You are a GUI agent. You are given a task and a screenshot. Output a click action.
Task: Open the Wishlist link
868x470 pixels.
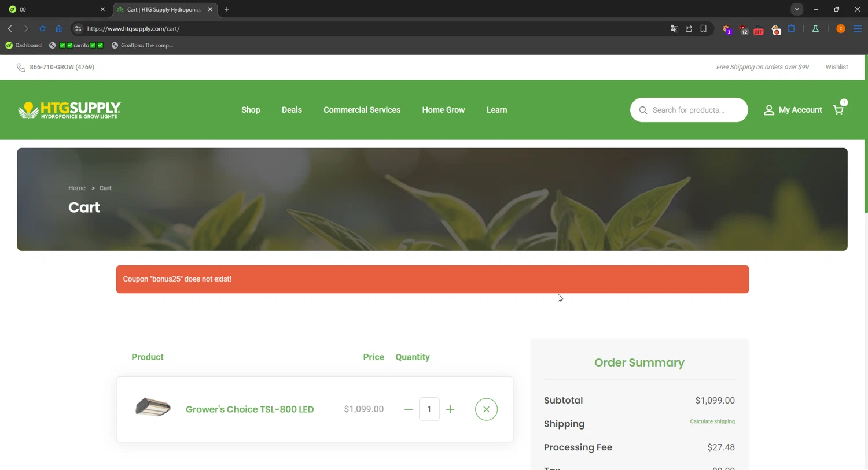837,67
